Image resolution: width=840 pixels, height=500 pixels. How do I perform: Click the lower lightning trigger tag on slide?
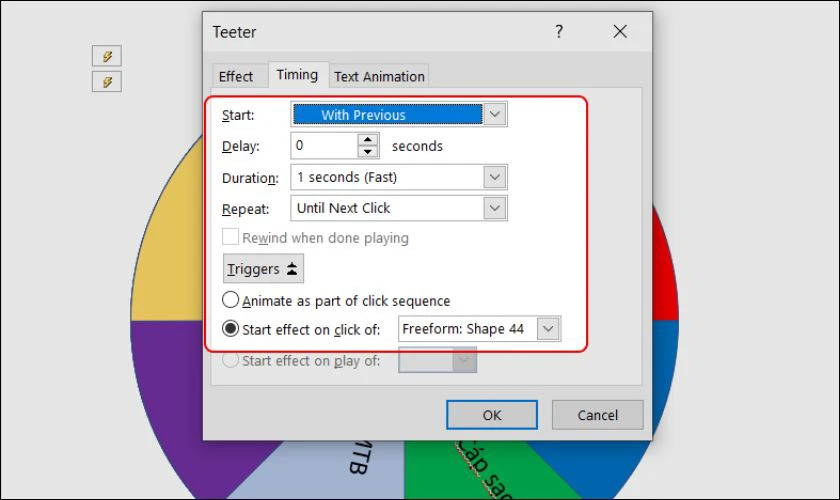click(107, 81)
